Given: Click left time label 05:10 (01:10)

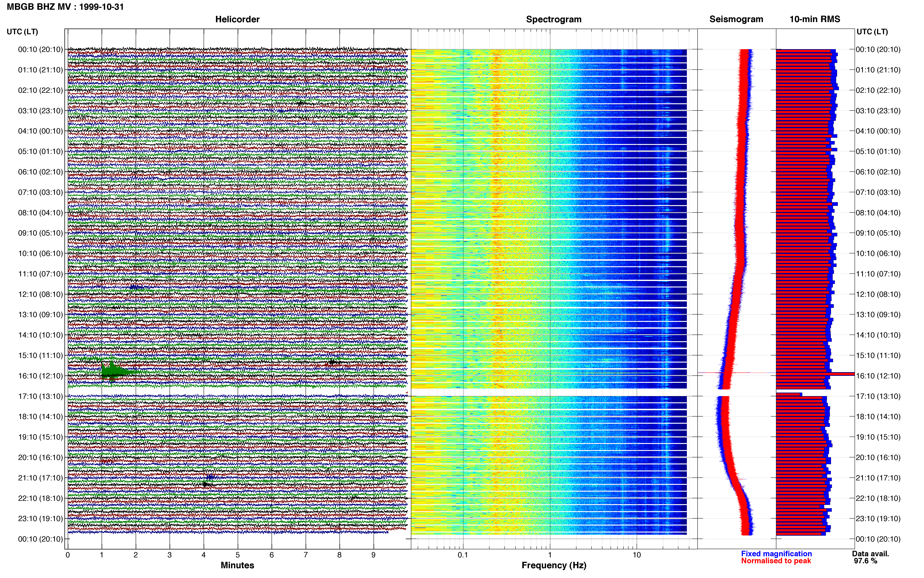Looking at the screenshot, I should (41, 151).
